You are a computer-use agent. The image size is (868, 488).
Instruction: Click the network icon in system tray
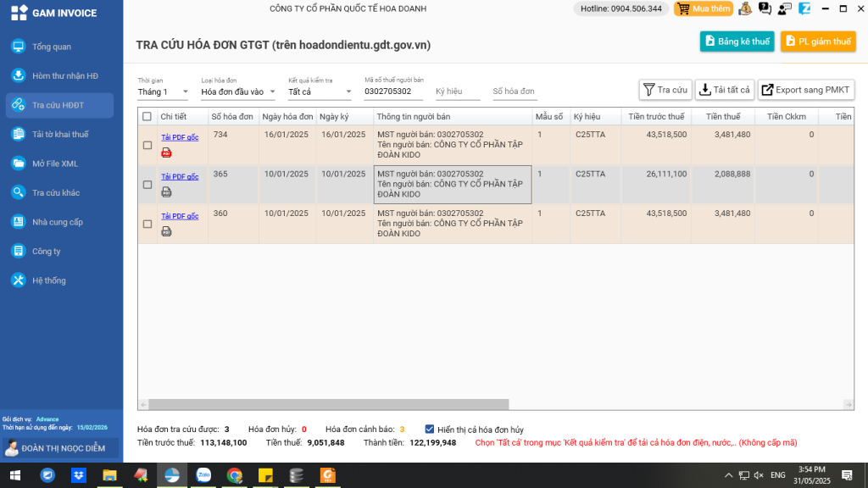click(x=744, y=475)
